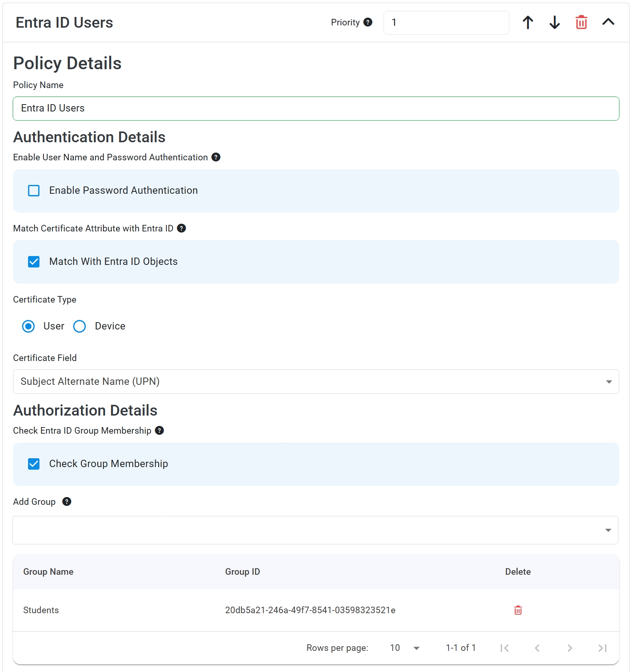Image resolution: width=633 pixels, height=672 pixels.
Task: Select the Device certificate type
Action: (80, 326)
